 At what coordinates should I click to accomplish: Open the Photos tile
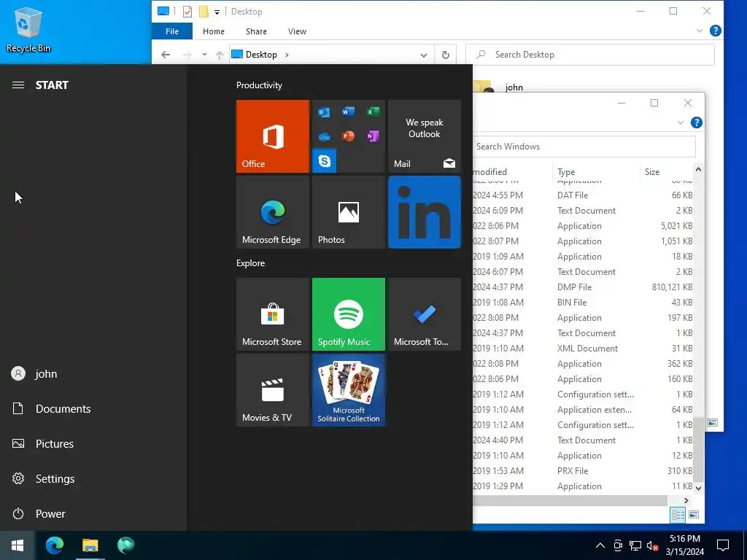(x=348, y=212)
